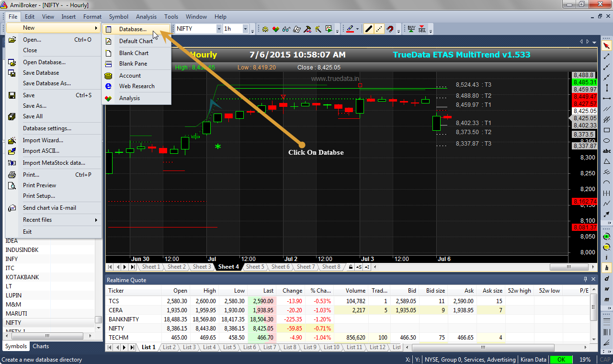Choose Database... from New submenu

pos(136,29)
